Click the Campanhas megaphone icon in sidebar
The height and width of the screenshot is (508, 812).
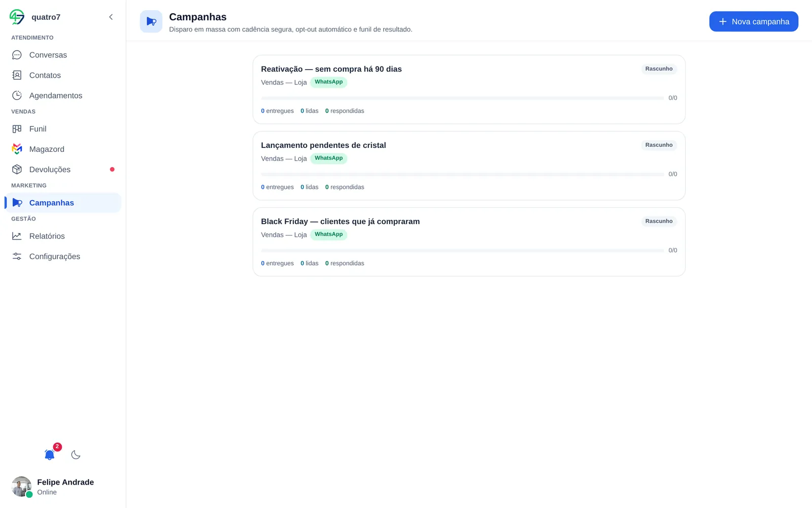tap(17, 203)
